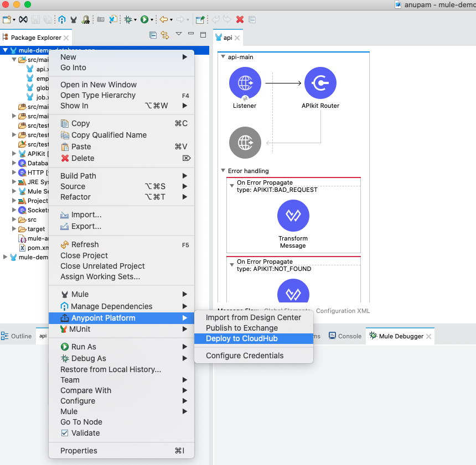
Task: Select Publish to Exchange menu entry
Action: (242, 328)
